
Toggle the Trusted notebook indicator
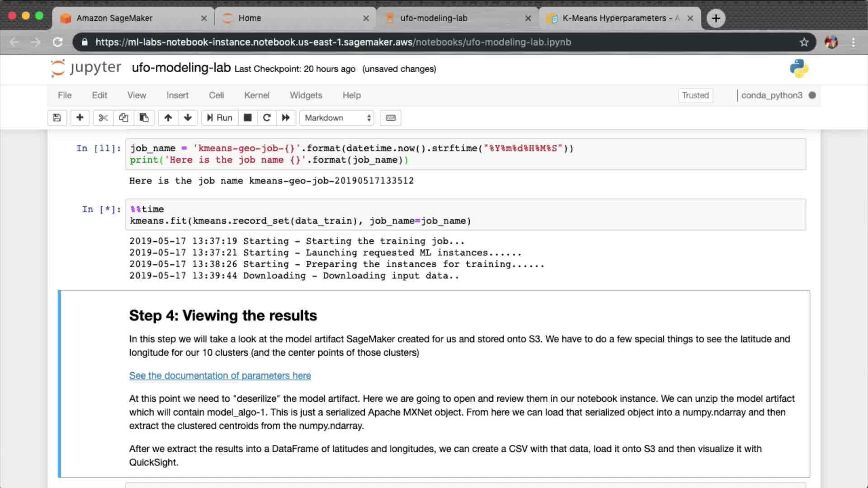point(695,95)
